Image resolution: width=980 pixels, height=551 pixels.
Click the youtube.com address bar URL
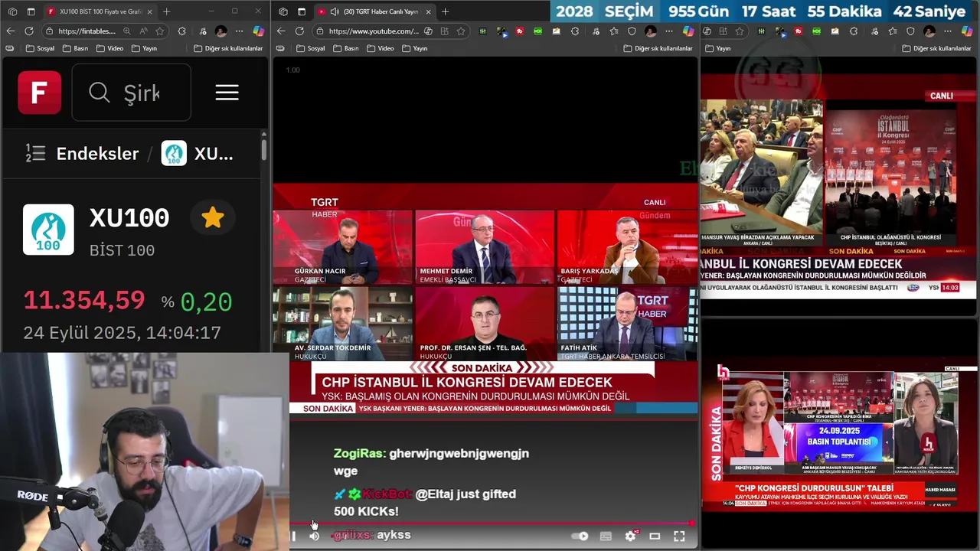(374, 31)
